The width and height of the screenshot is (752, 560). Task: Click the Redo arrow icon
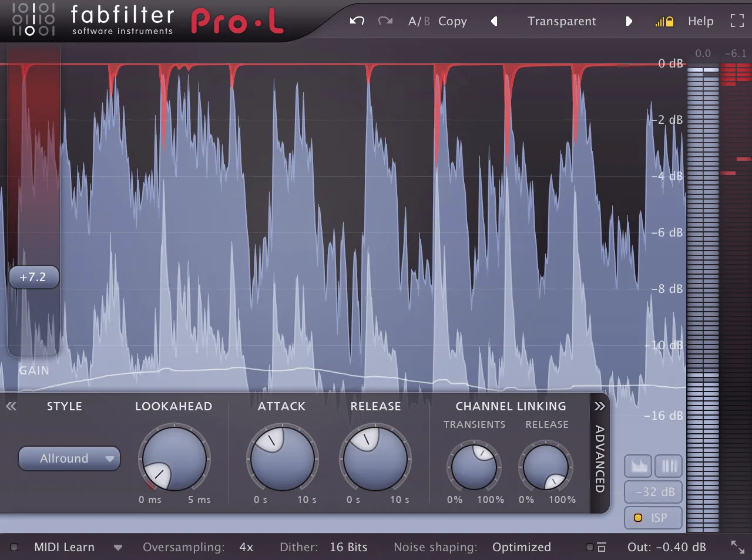pyautogui.click(x=385, y=21)
